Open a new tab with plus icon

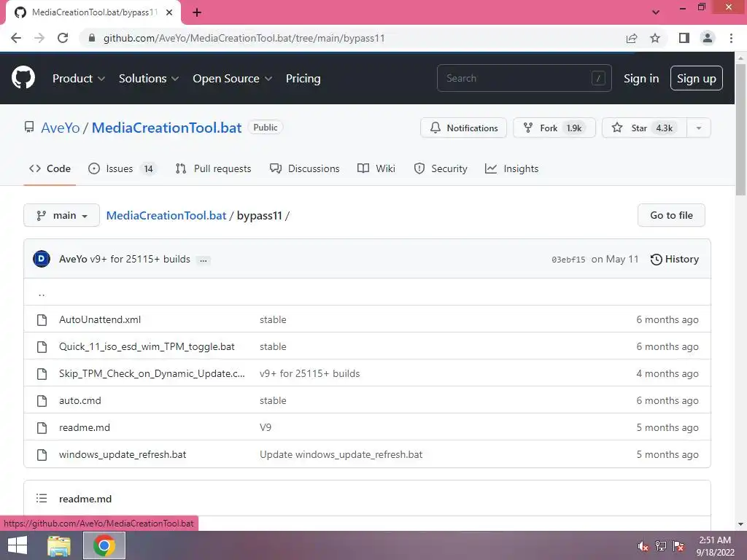197,12
